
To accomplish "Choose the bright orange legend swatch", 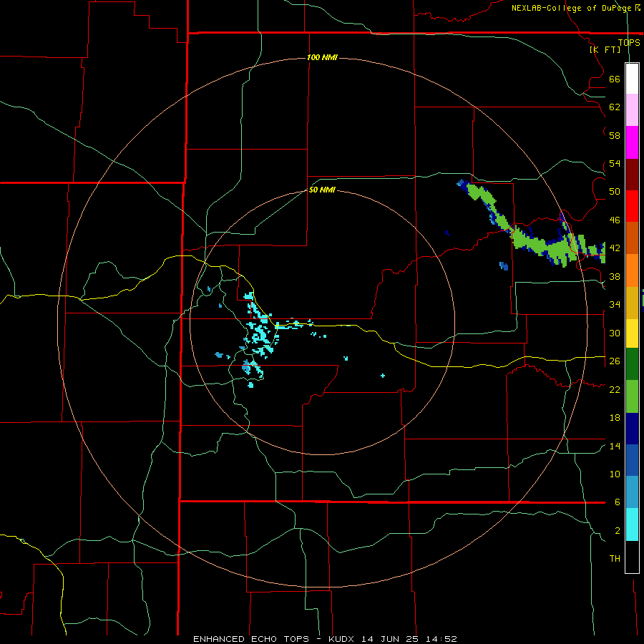I will coord(632,270).
